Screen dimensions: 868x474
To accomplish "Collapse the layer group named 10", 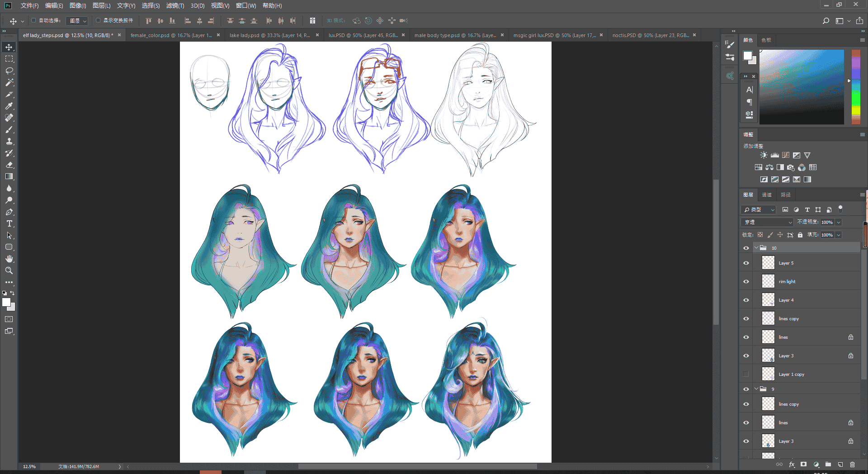I will click(x=756, y=248).
